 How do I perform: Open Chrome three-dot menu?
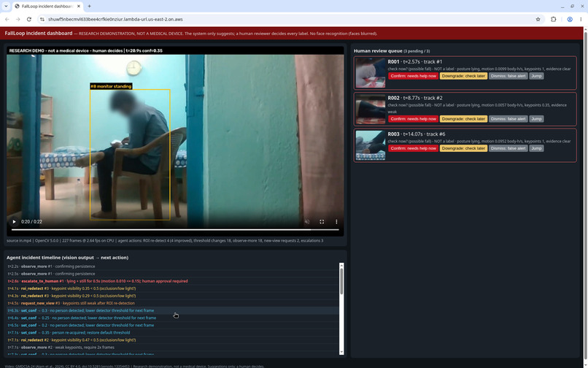click(581, 19)
